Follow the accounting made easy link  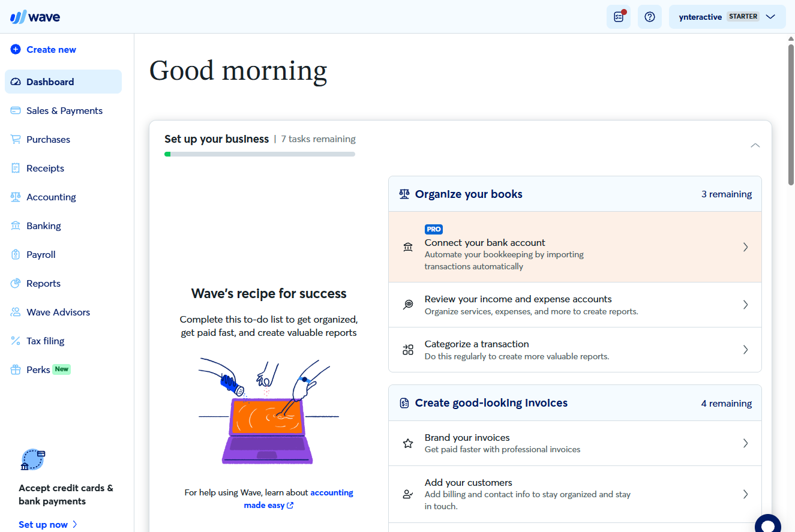coord(298,499)
